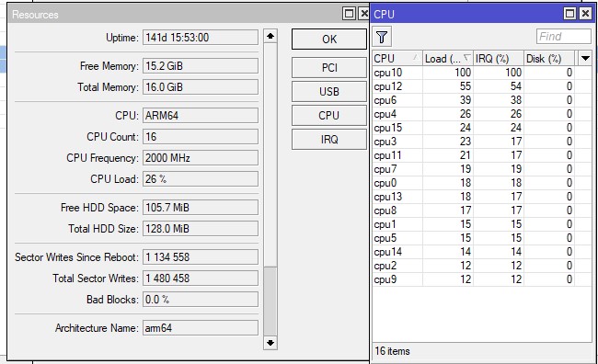This screenshot has width=598, height=364.
Task: Select the cpu3 row
Action: tap(482, 142)
